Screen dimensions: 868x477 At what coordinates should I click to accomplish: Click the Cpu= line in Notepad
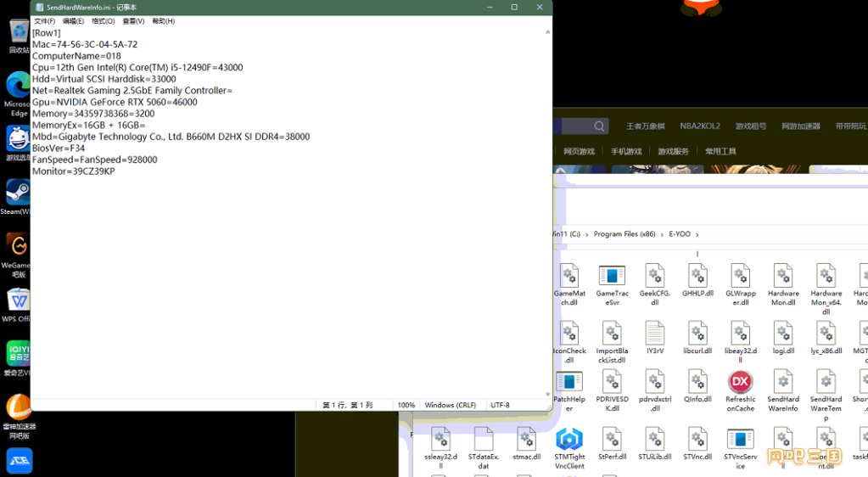tap(137, 68)
